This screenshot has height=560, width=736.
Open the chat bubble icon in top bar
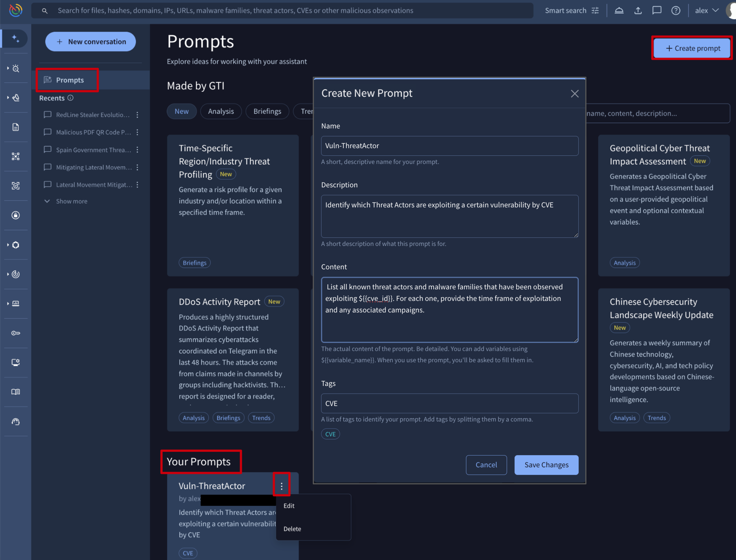point(657,11)
